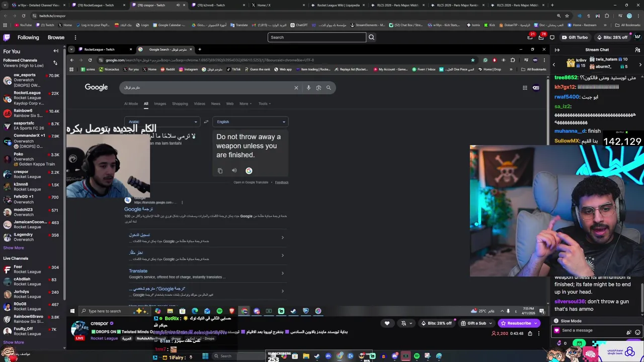Click Show More under followed channels

[14, 248]
